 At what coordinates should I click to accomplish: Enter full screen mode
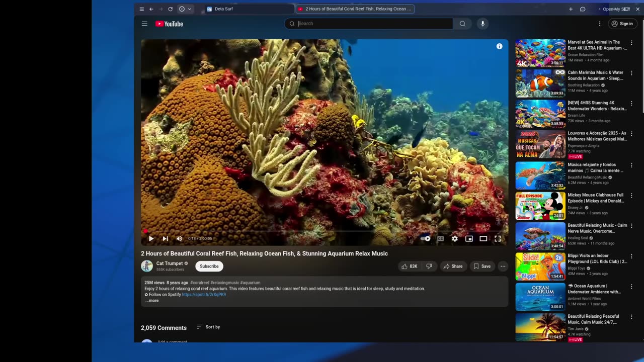click(498, 239)
